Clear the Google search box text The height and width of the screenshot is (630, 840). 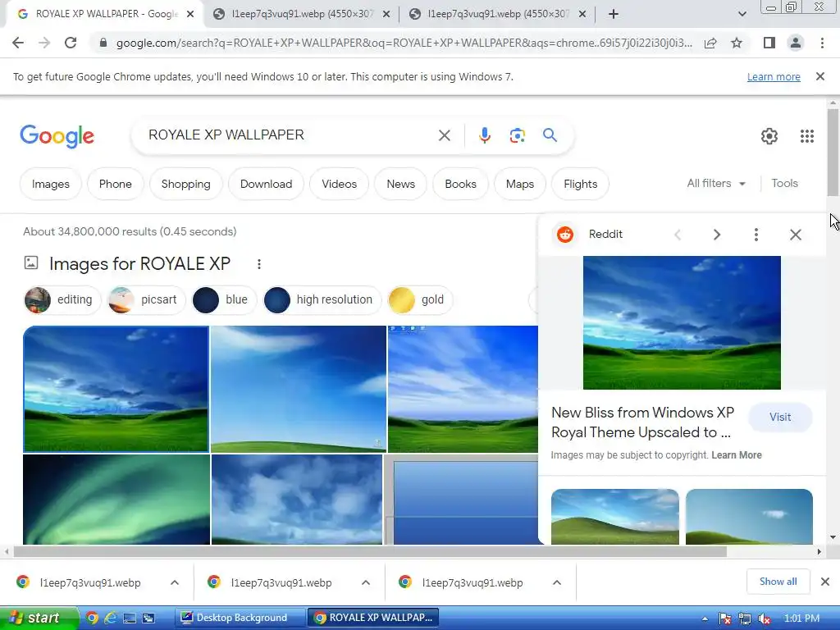click(x=444, y=135)
